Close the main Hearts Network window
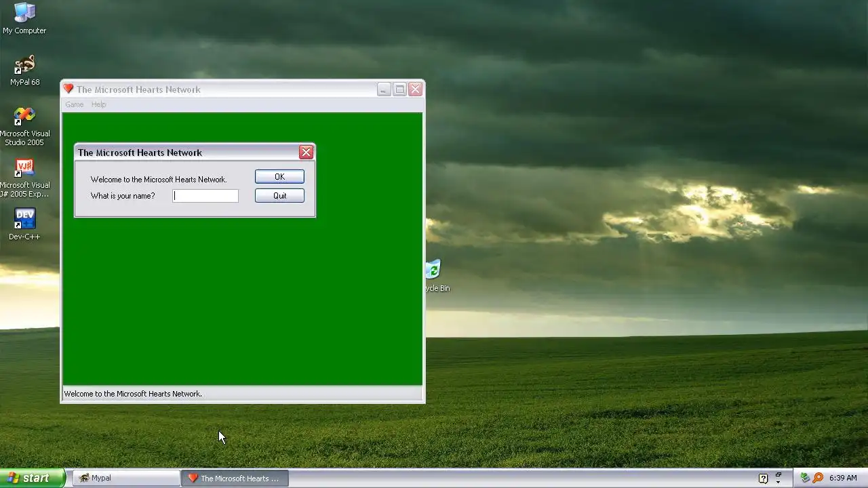The height and width of the screenshot is (488, 868). [x=416, y=89]
